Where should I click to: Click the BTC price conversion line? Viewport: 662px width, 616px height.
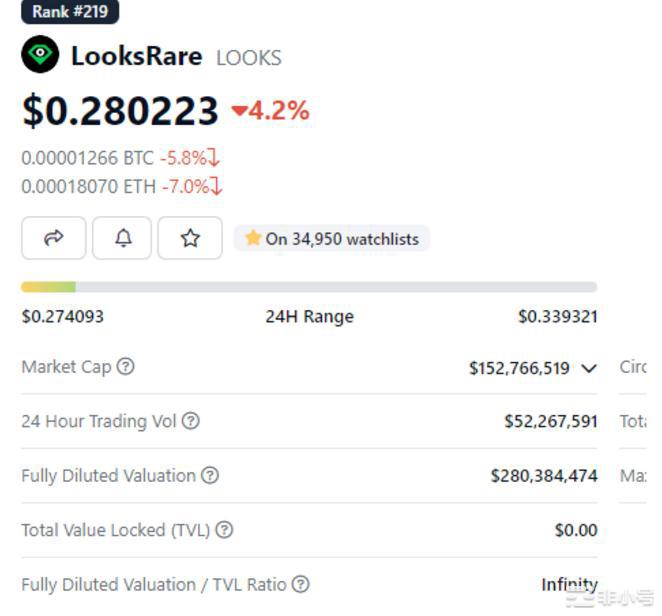[120, 158]
